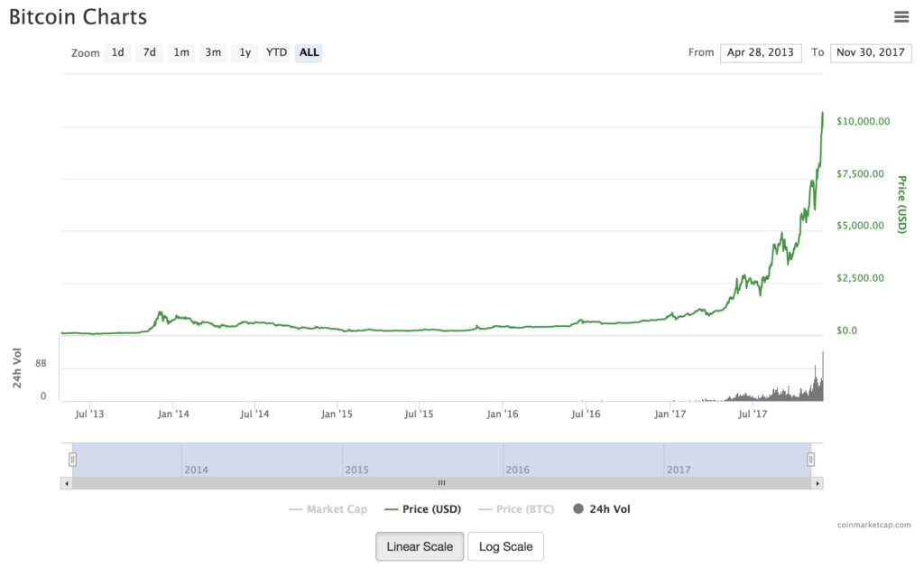Set zoom range to 3m
Viewport: 924px width, 568px height.
coord(213,52)
